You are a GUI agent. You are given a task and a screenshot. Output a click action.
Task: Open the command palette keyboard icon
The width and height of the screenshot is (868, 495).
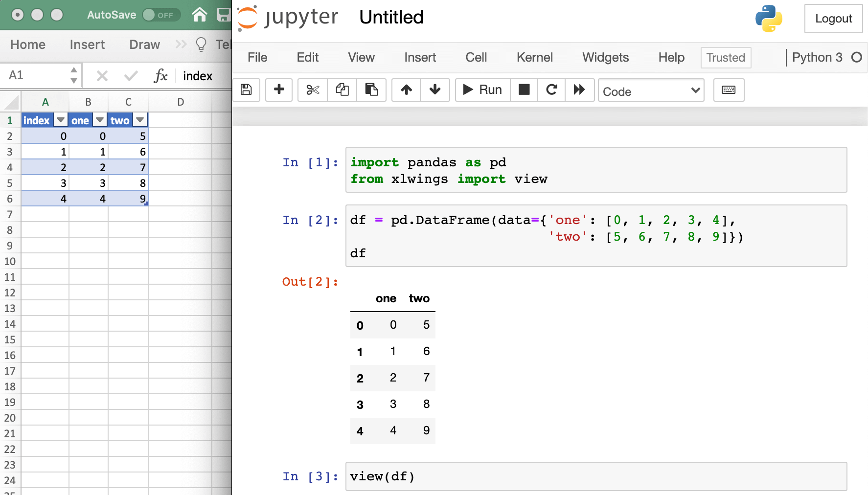[729, 90]
